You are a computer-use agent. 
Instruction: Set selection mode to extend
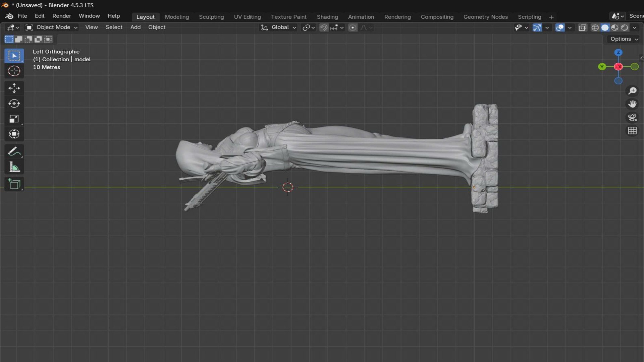point(19,39)
